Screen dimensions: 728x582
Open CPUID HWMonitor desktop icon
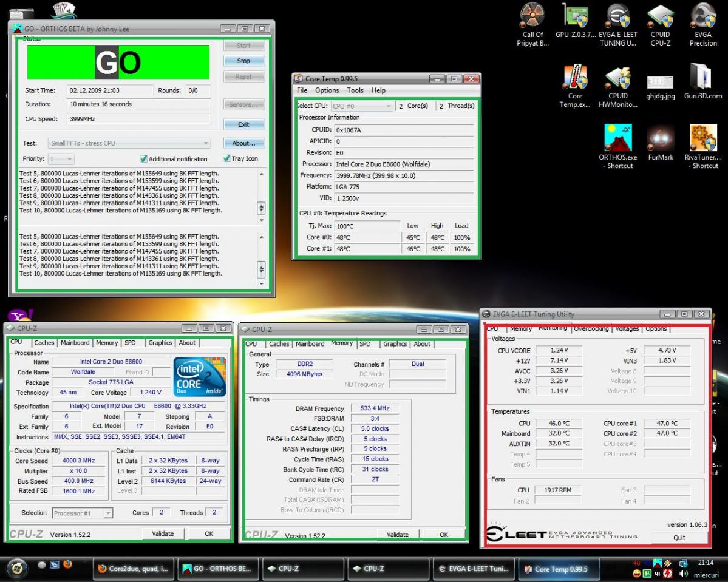point(618,86)
